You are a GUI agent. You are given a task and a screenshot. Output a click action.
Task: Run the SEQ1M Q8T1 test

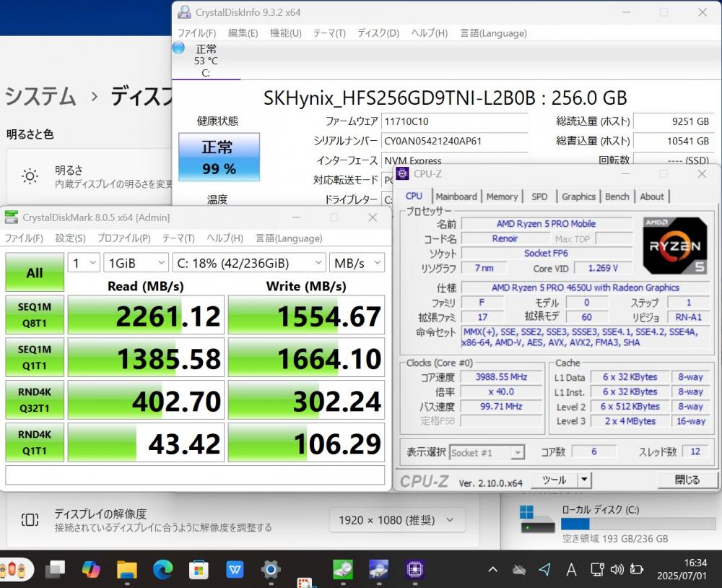35,315
